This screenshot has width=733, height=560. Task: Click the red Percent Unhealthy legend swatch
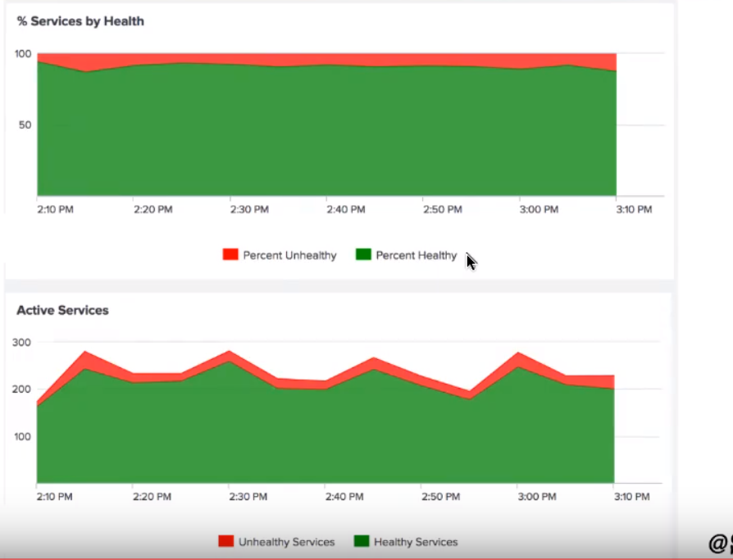point(230,255)
